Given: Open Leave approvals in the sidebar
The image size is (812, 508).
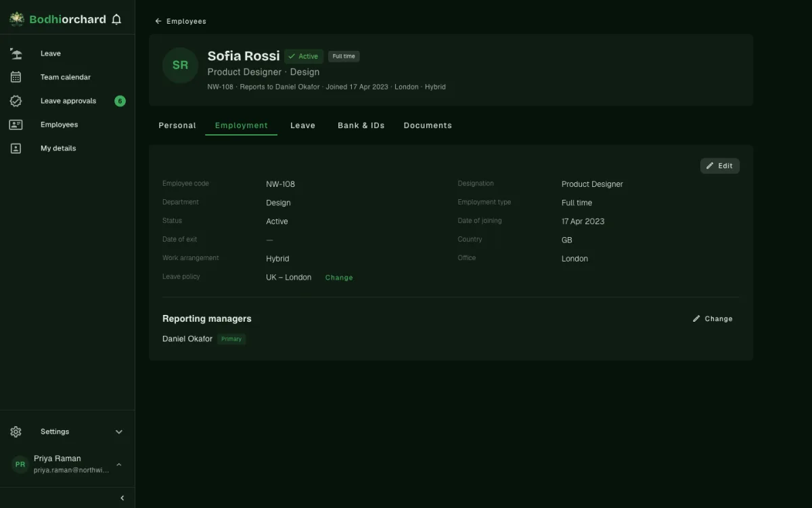Looking at the screenshot, I should [68, 101].
